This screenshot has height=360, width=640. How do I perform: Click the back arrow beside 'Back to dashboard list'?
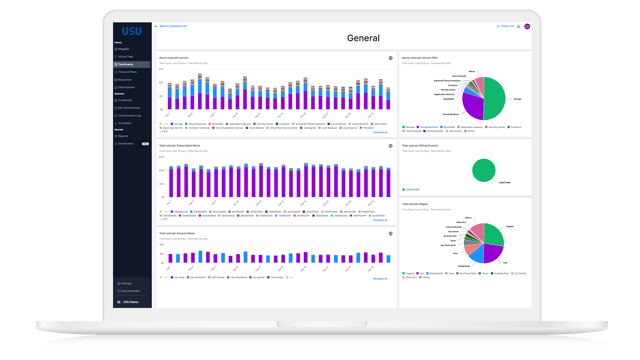[x=156, y=26]
